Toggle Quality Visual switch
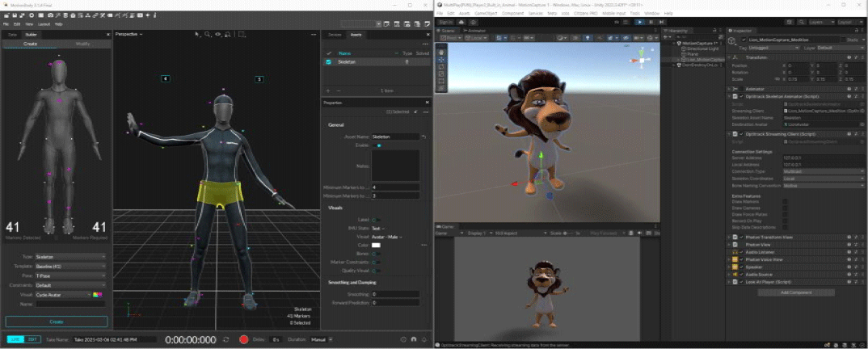Image resolution: width=868 pixels, height=349 pixels. pyautogui.click(x=376, y=271)
